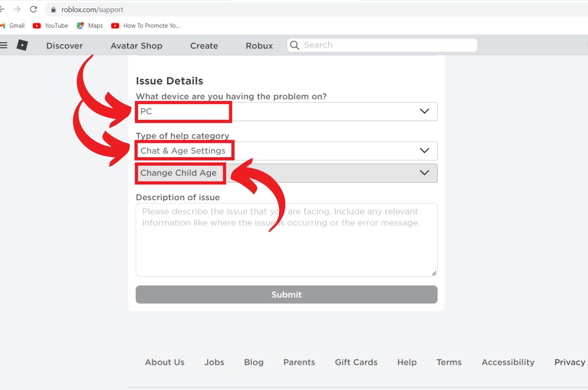
Task: Open the Roblox hamburger menu
Action: click(4, 45)
